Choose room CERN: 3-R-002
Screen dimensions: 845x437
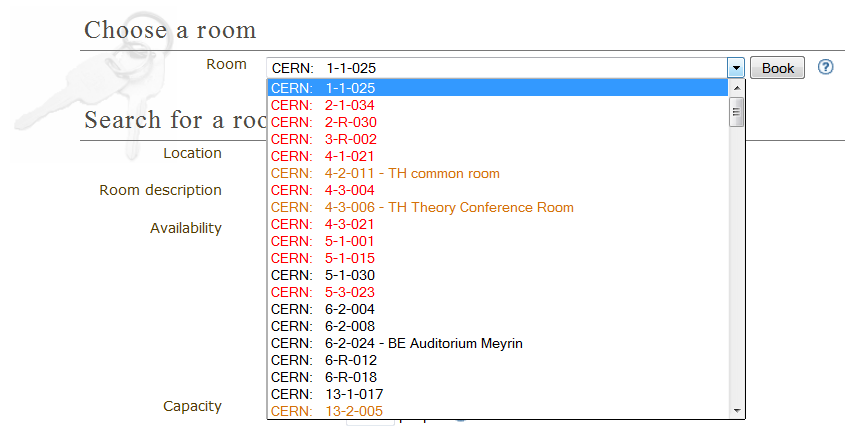point(498,140)
